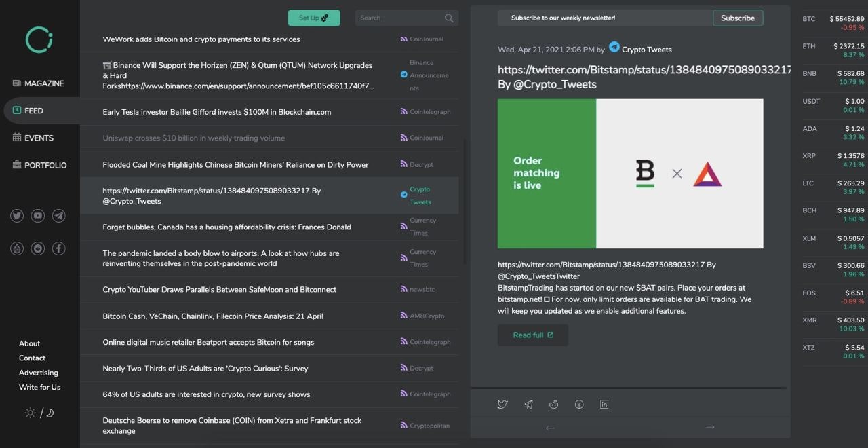The width and height of the screenshot is (868, 448).
Task: Click Telegram icon beside Binance Announcements source
Action: click(x=404, y=75)
